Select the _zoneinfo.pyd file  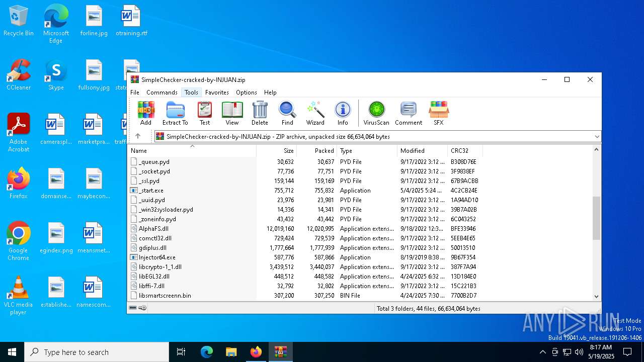coord(304,219)
